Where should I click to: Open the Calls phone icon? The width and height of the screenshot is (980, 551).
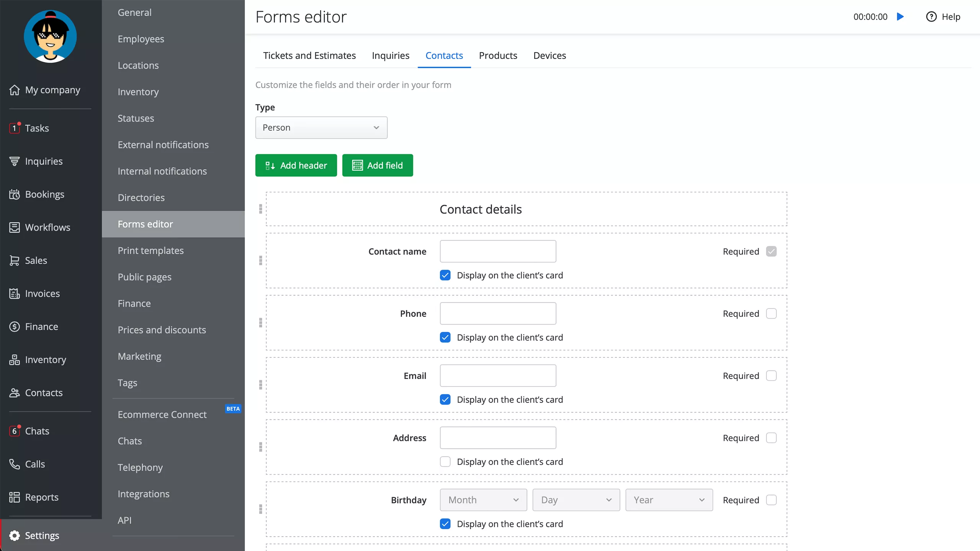click(x=15, y=464)
